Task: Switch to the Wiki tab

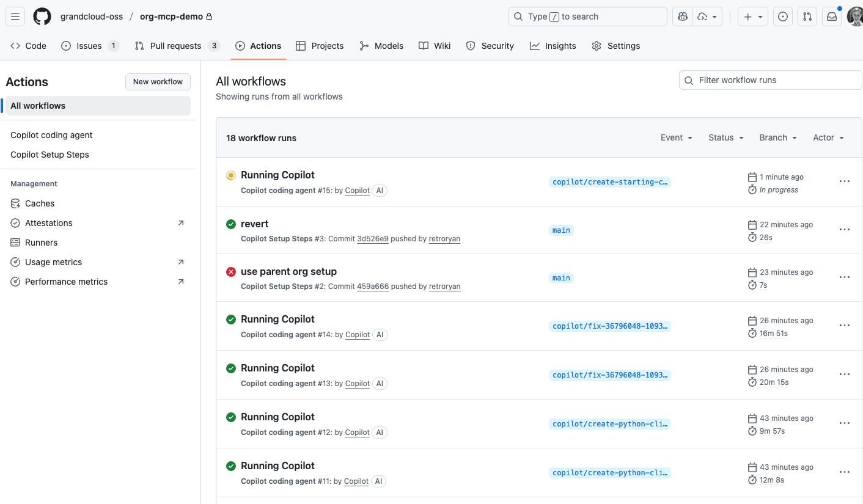Action: [x=435, y=46]
